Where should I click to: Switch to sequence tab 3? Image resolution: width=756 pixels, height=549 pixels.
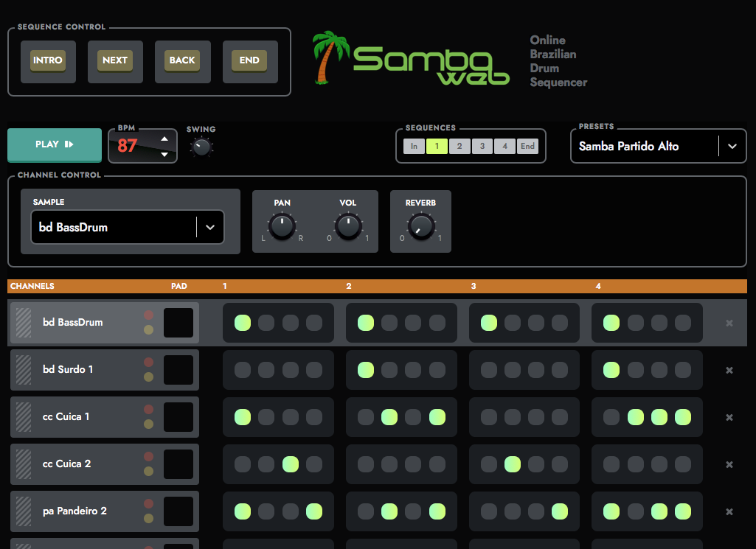coord(482,146)
